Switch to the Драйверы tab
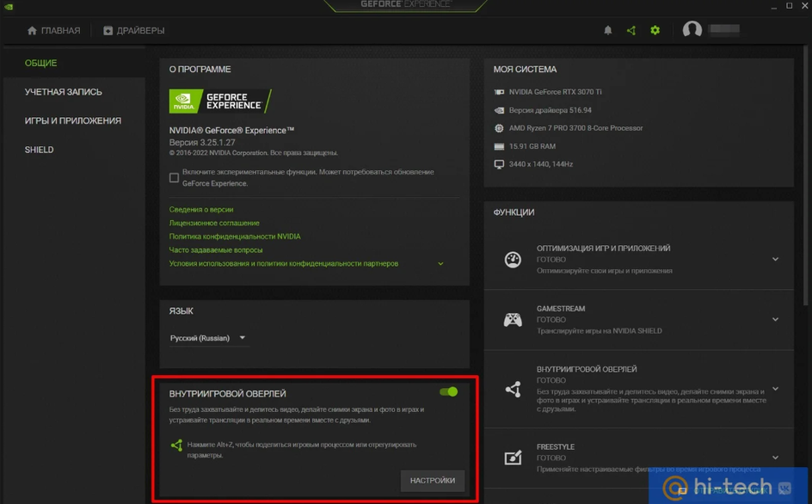 (x=133, y=30)
